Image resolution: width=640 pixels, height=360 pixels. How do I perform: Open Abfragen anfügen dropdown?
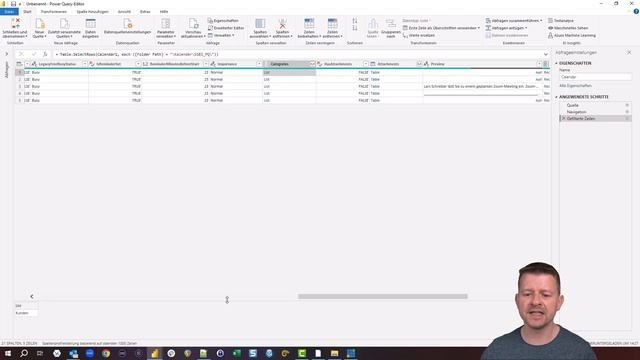(506, 28)
